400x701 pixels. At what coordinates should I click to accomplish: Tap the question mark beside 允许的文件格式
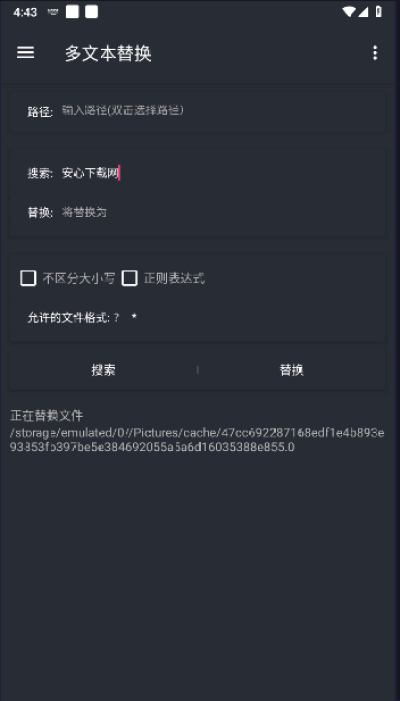click(117, 317)
